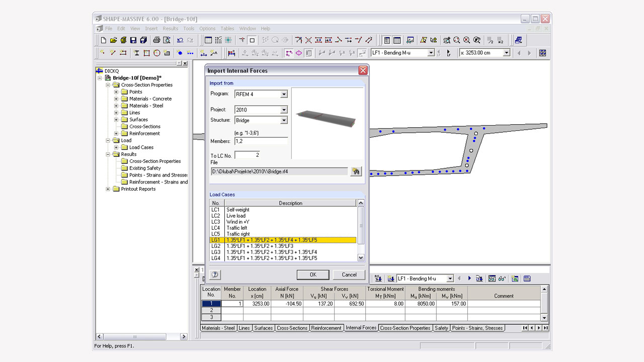
Task: Toggle the principal axes display icon
Action: coord(289,53)
